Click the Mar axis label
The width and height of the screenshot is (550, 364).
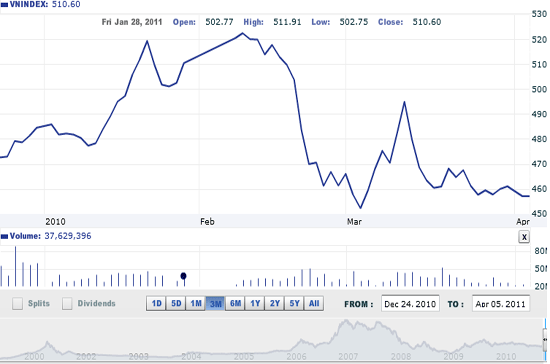pos(354,222)
